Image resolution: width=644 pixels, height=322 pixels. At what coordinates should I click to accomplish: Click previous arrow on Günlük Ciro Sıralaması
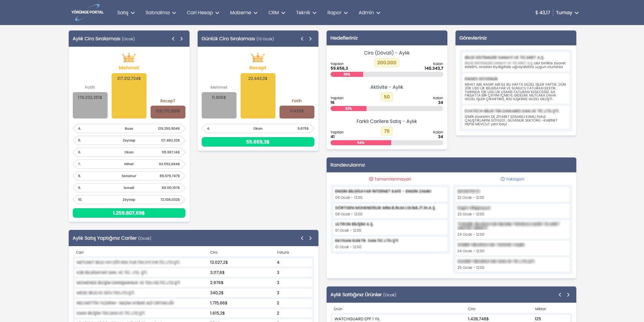pos(302,39)
